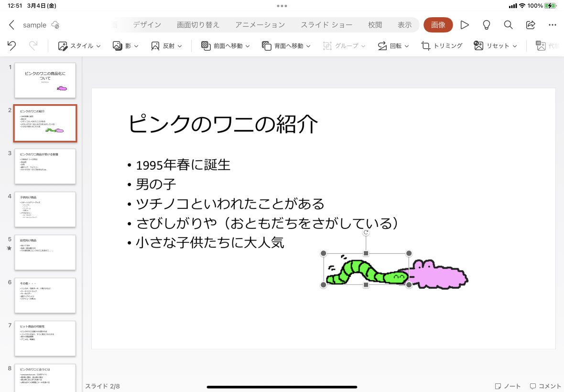The image size is (564, 392).
Task: Select slide 8 thumbnail ピンクのワニに会うには
Action: click(x=45, y=378)
